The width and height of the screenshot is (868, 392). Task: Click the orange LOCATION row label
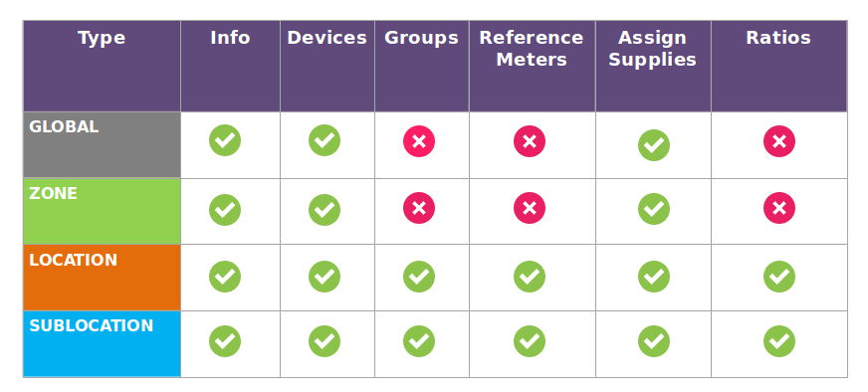[x=102, y=278]
